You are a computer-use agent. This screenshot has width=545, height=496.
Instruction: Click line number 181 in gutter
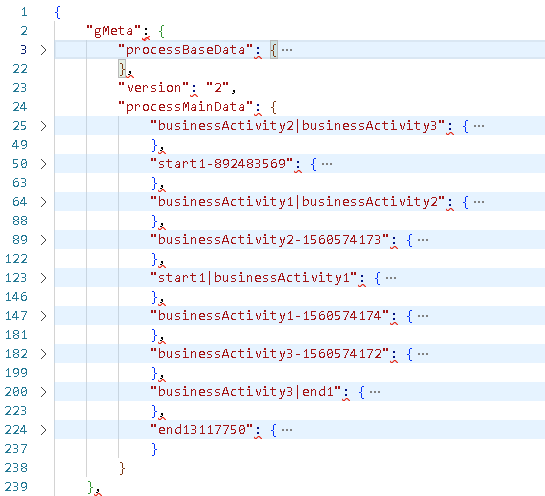click(x=16, y=335)
